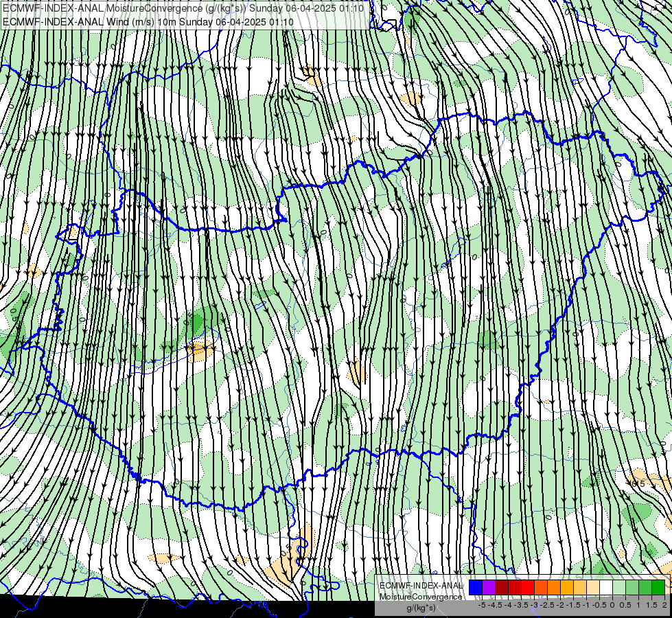Click the -4.5 tick label in legend

pyautogui.click(x=495, y=605)
